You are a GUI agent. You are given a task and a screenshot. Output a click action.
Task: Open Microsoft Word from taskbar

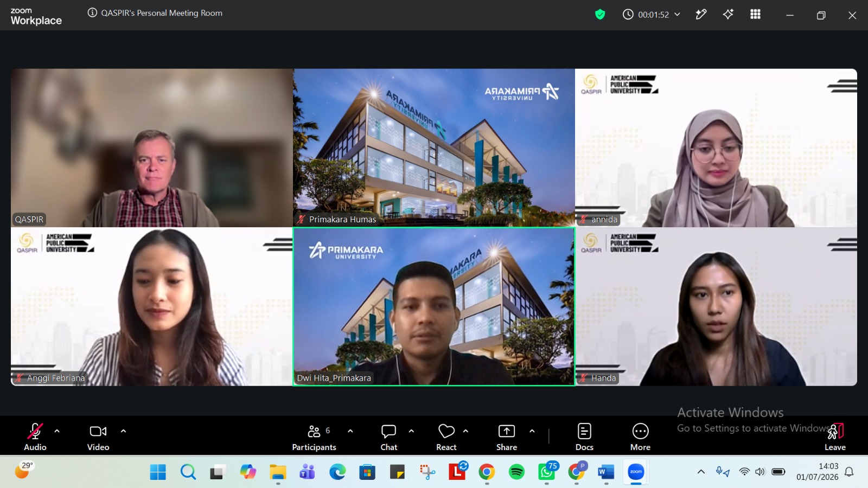[x=606, y=472]
